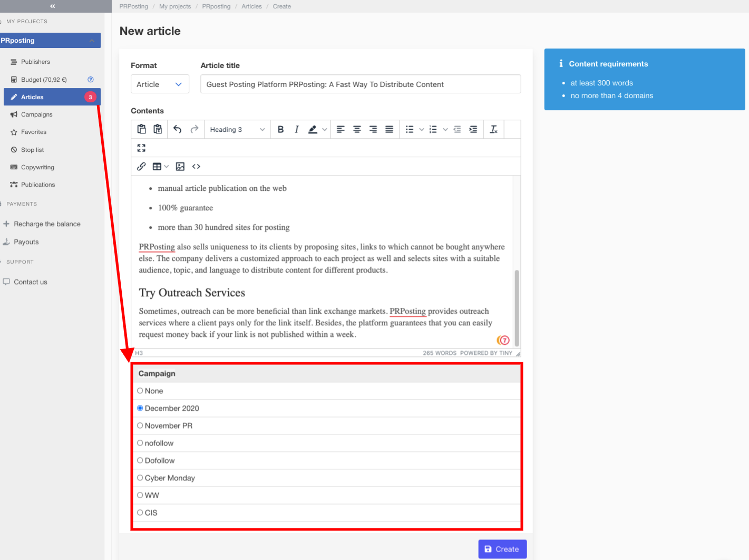This screenshot has width=749, height=560.
Task: Switch the editor to fullscreen
Action: [141, 148]
